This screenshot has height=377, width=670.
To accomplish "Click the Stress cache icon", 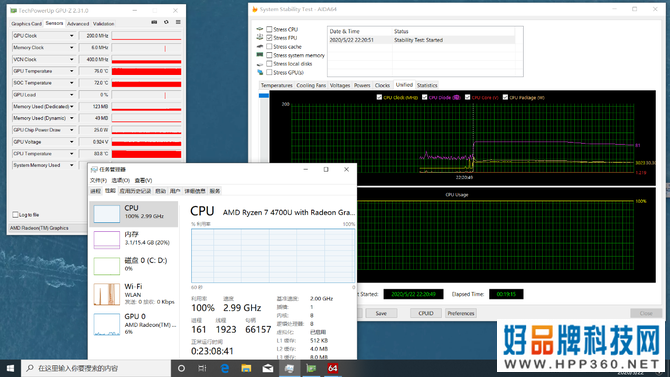I will click(x=259, y=47).
